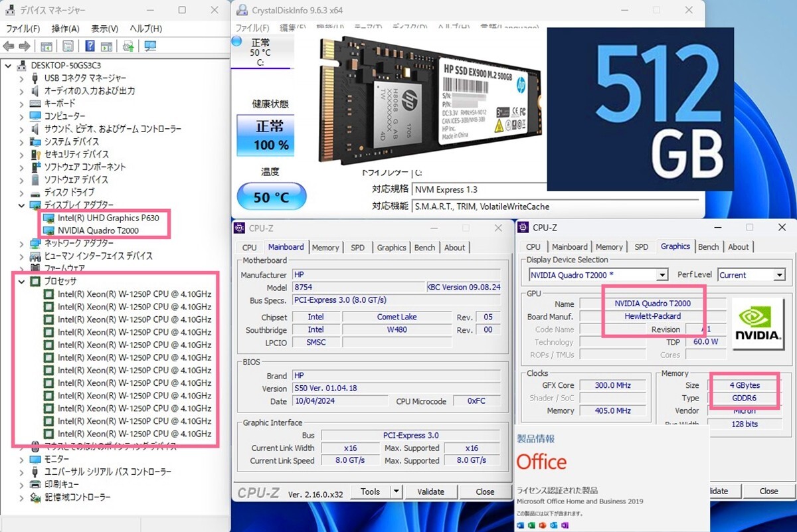Viewport: 797px width, 532px height.
Task: Click the forward arrow in Device Manager toolbar
Action: 24,46
